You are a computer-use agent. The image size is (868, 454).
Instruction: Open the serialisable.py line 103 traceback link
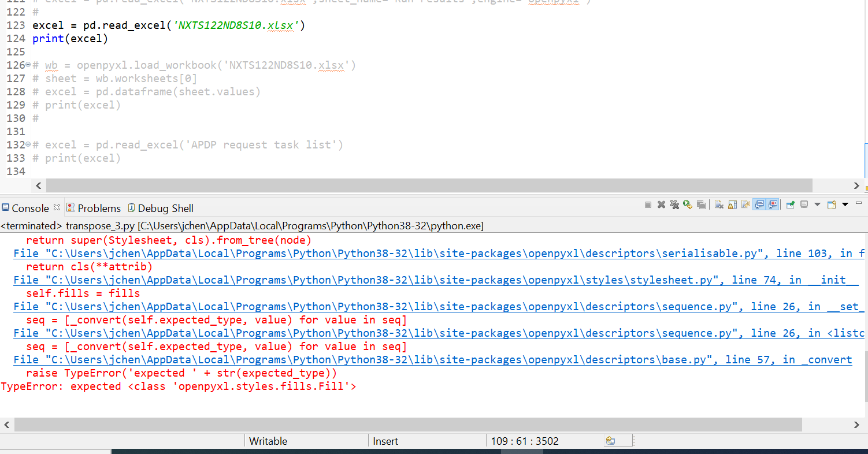pos(439,253)
